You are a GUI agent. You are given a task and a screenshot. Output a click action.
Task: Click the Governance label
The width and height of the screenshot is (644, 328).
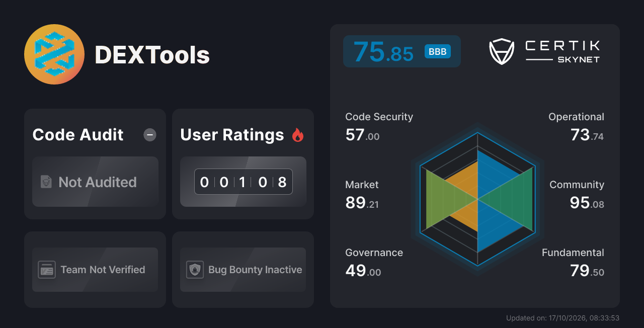374,253
